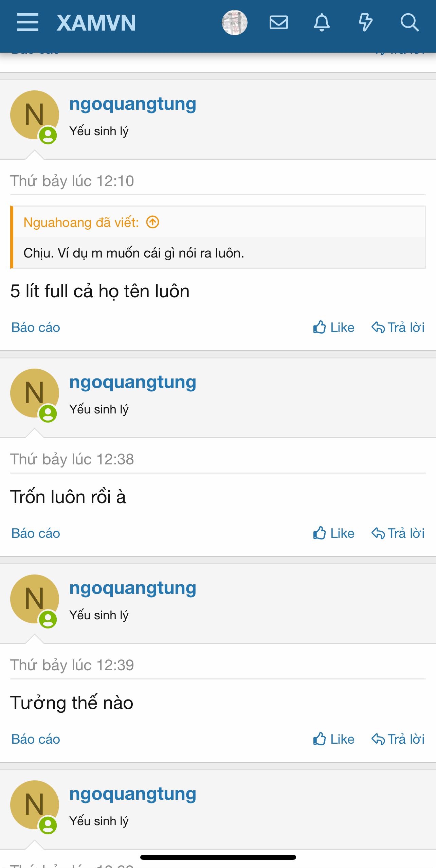This screenshot has width=436, height=868.
Task: Open ngoquangtung's profile from the 12:38 post
Action: [132, 382]
